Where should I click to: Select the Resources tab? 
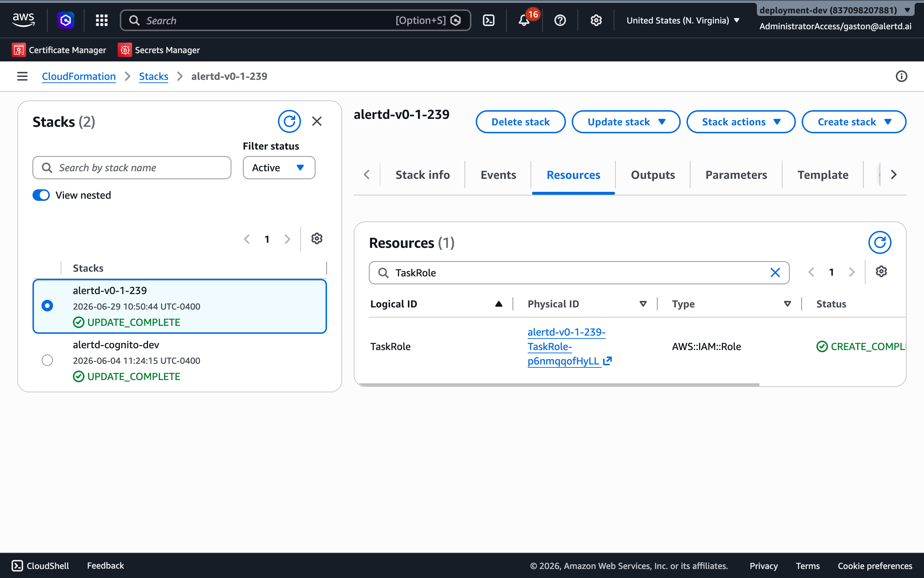(573, 175)
